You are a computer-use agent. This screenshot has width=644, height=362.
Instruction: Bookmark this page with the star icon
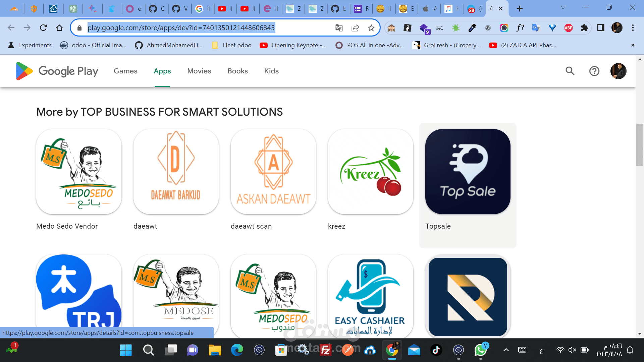371,28
